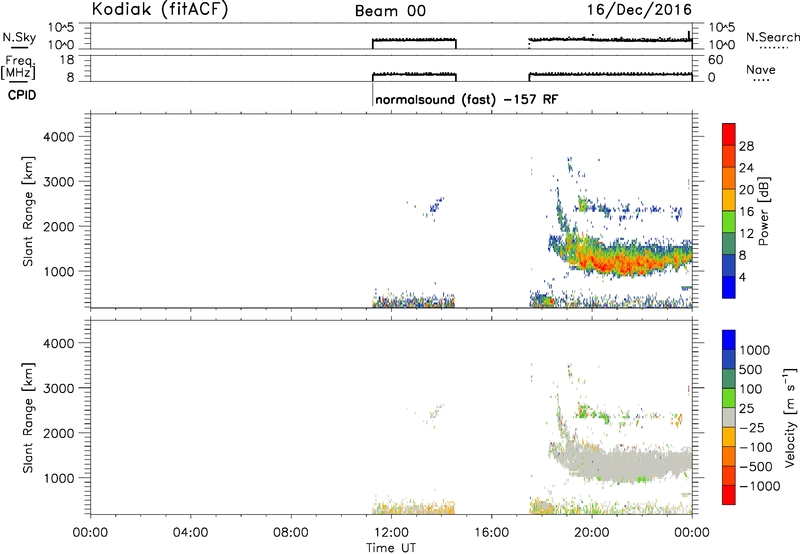Pick the gray segment of velocity colorbar
The width and height of the screenshot is (800, 554).
point(729,417)
